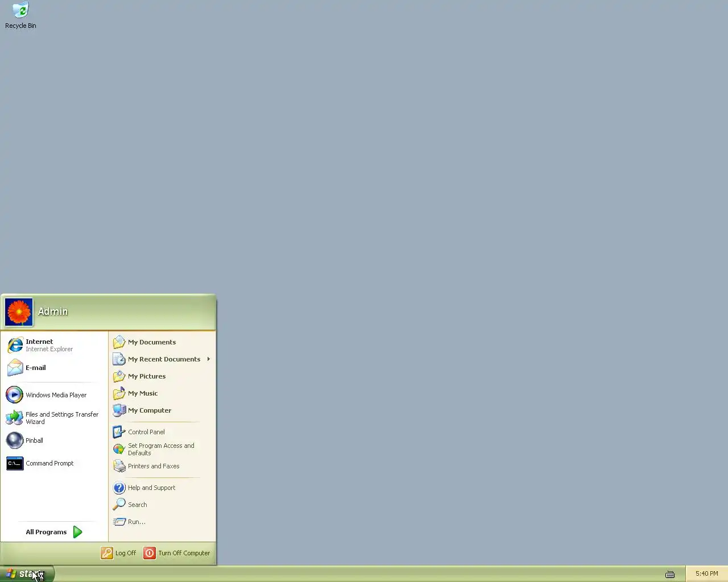Image resolution: width=728 pixels, height=582 pixels.
Task: Select the Internet menu label
Action: (x=39, y=342)
